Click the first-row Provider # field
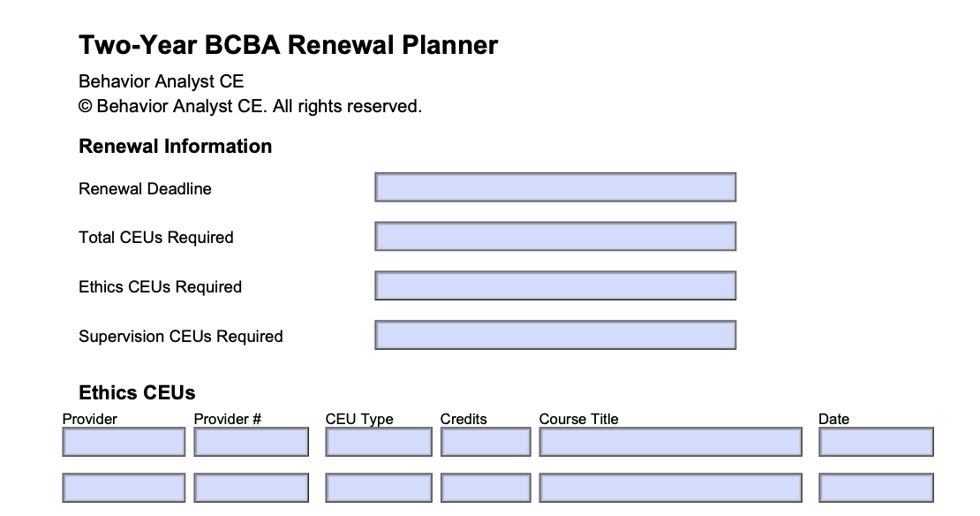Screen dimensions: 980x516 [252, 442]
